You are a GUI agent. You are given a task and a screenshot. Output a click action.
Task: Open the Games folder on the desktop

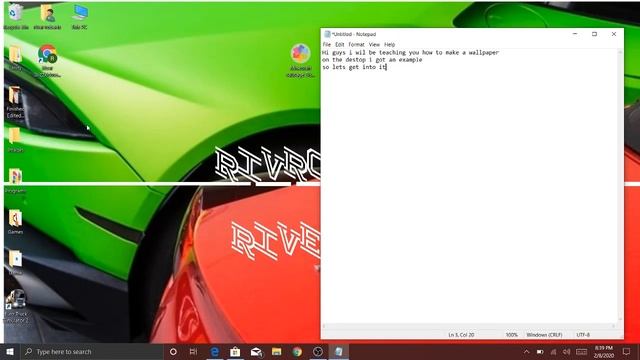tap(15, 222)
